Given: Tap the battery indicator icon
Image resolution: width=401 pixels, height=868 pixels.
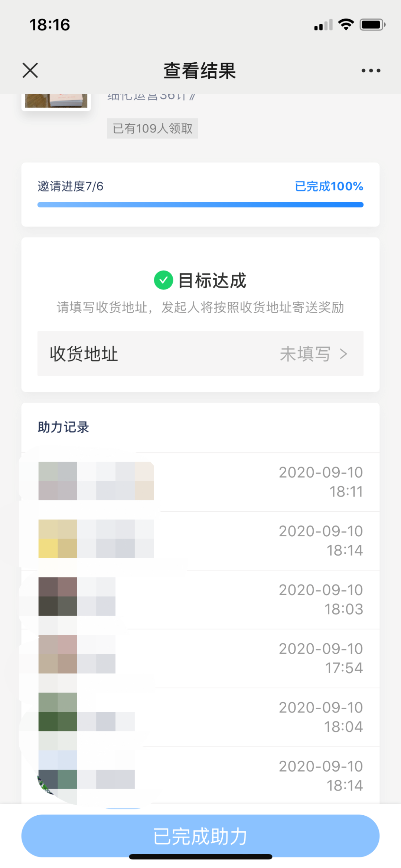Looking at the screenshot, I should click(x=372, y=24).
